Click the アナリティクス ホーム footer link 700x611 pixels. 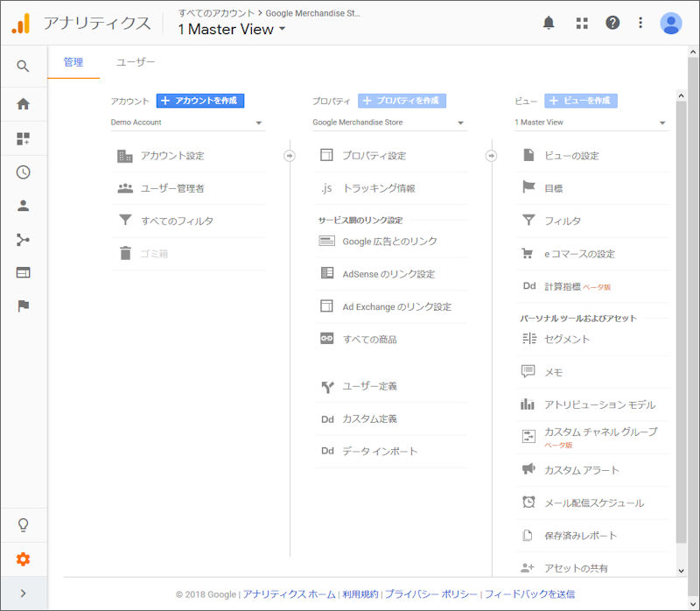tap(289, 594)
